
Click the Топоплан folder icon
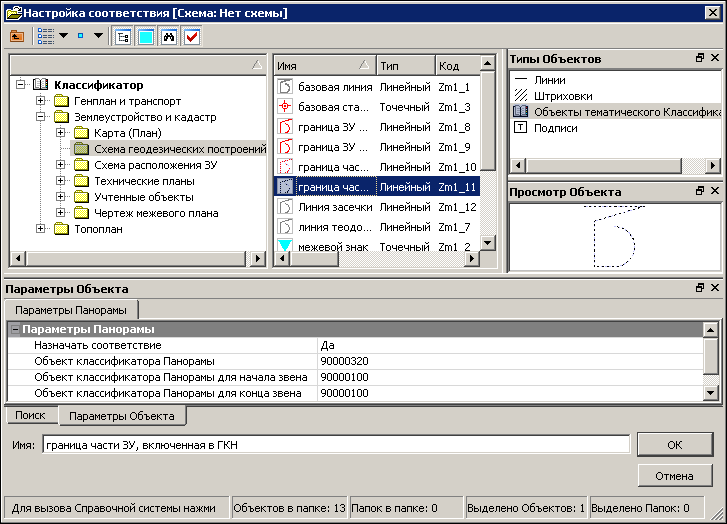click(x=61, y=229)
